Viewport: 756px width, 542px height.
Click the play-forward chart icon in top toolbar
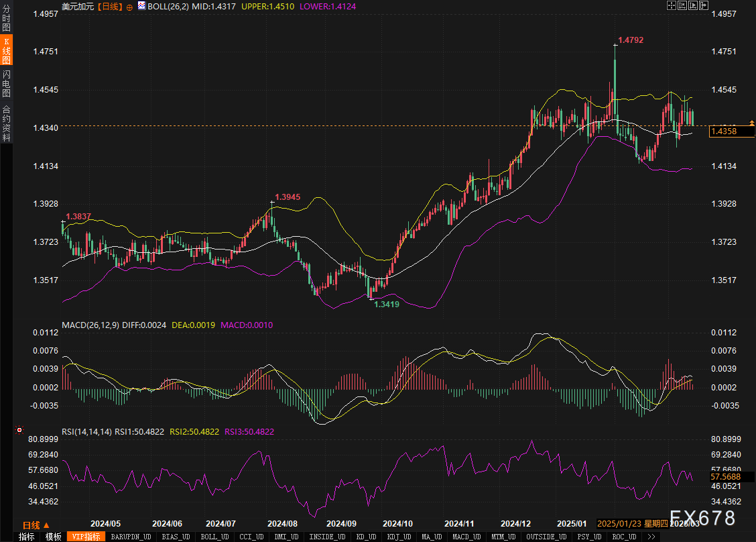[x=694, y=5]
